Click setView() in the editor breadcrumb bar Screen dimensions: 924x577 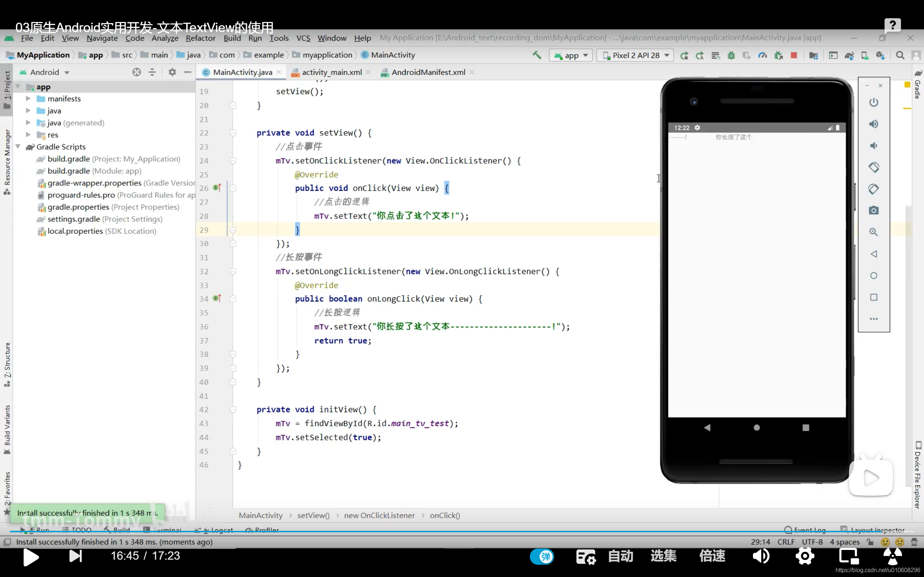coord(313,515)
